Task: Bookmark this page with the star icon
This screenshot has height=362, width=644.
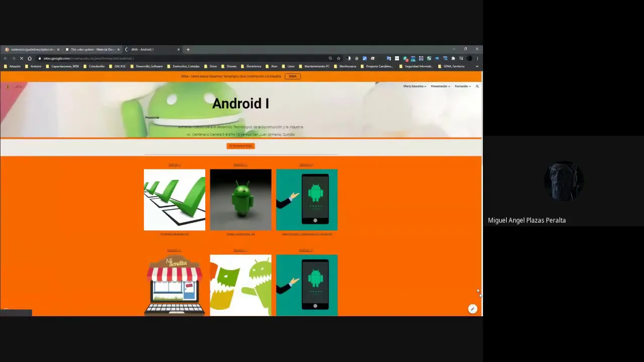Action: click(339, 58)
